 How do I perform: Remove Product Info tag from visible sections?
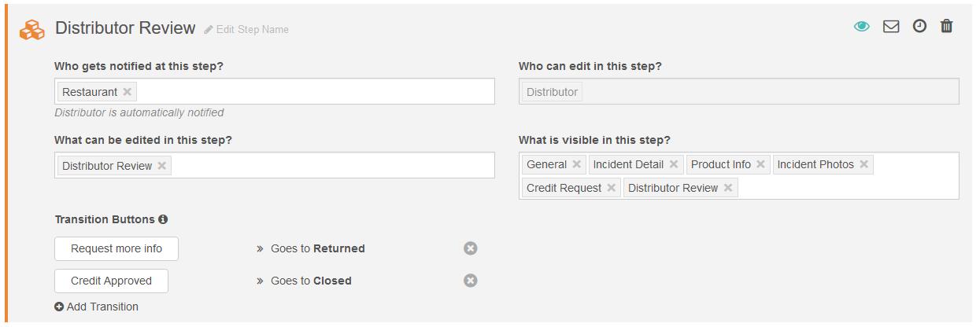[x=761, y=164]
